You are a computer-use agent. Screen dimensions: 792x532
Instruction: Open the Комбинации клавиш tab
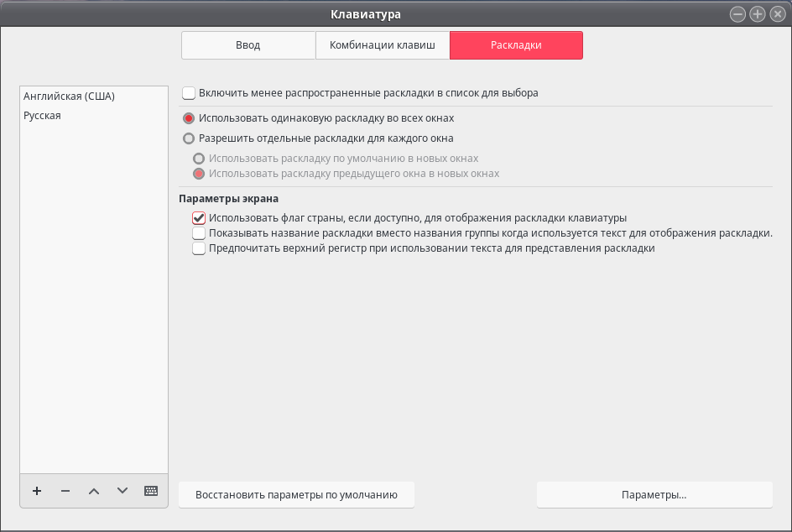(x=383, y=45)
